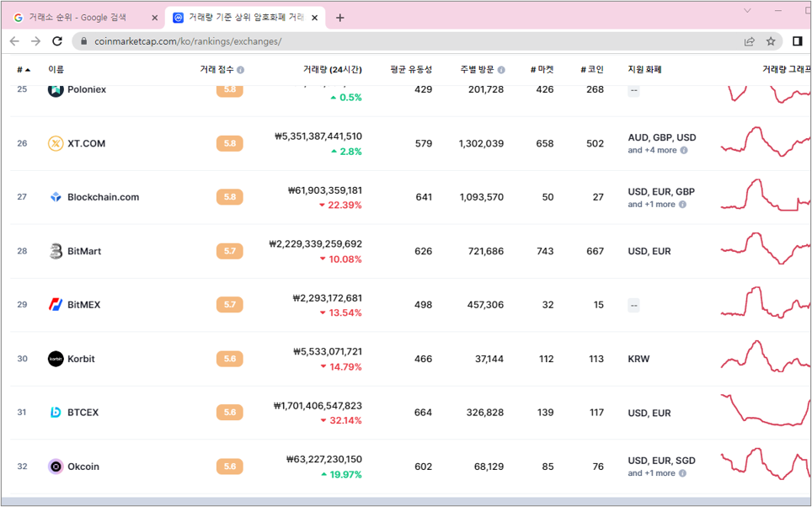Click the Korbit volume sparkline graph
Screen dimensions: 812x507
pyautogui.click(x=766, y=356)
